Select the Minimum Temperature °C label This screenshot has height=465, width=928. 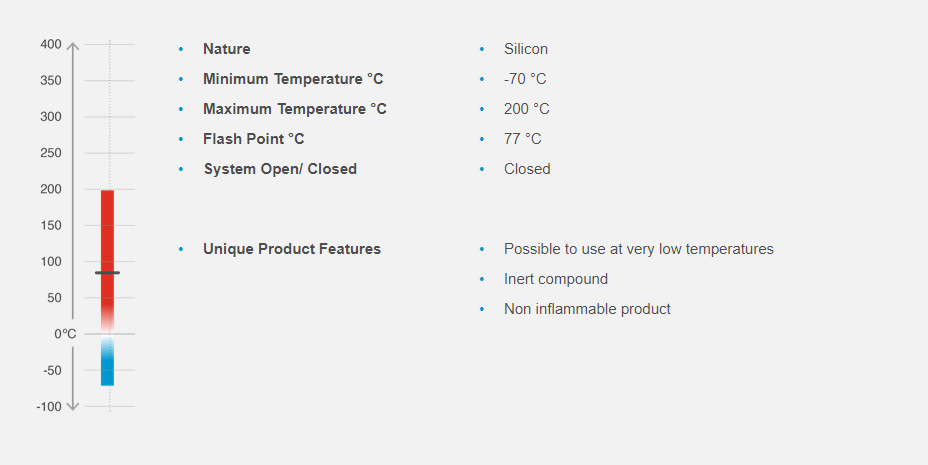click(x=293, y=79)
